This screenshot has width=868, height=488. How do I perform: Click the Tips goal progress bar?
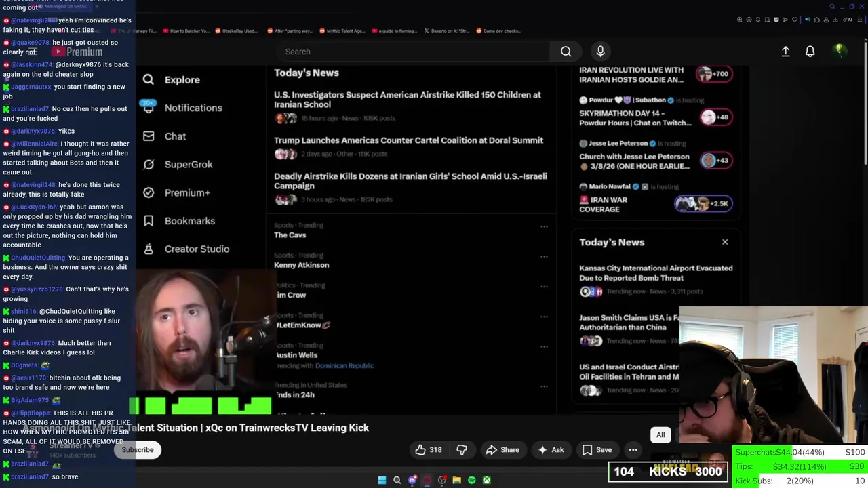pyautogui.click(x=800, y=466)
